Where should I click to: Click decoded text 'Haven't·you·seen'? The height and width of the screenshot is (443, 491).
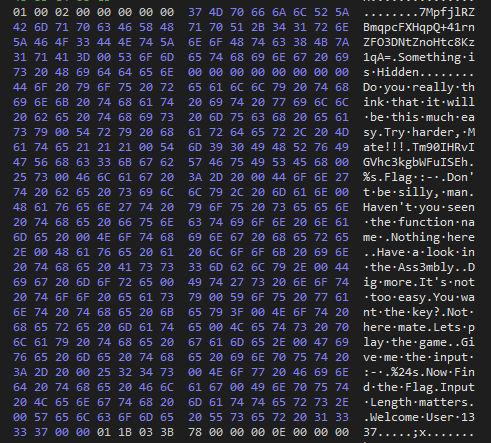tap(419, 207)
